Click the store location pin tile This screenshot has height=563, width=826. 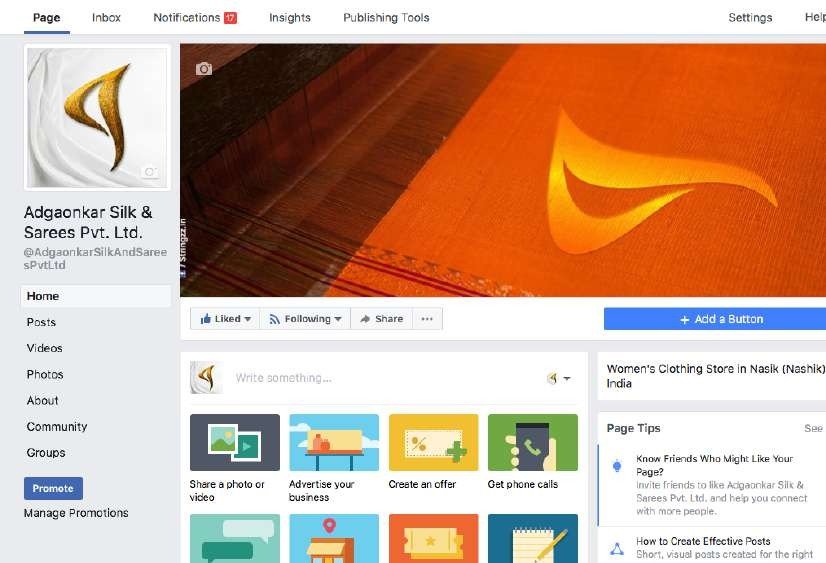tap(334, 538)
